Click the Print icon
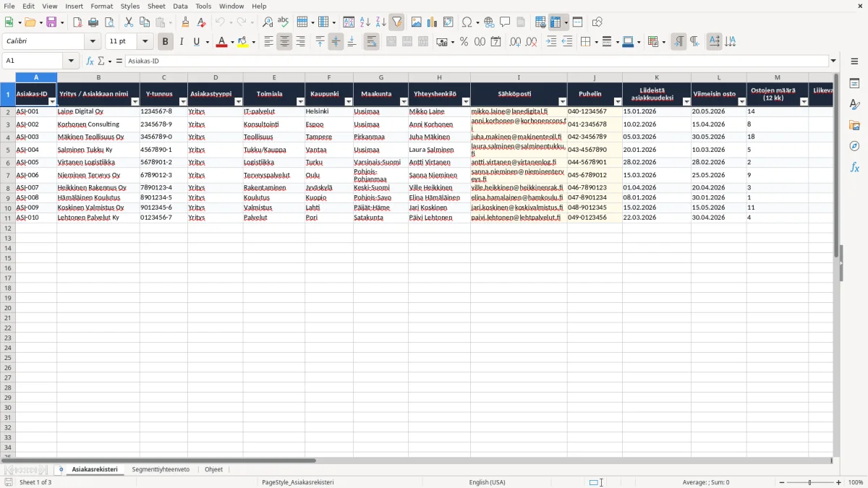This screenshot has width=868, height=488. tap(93, 22)
